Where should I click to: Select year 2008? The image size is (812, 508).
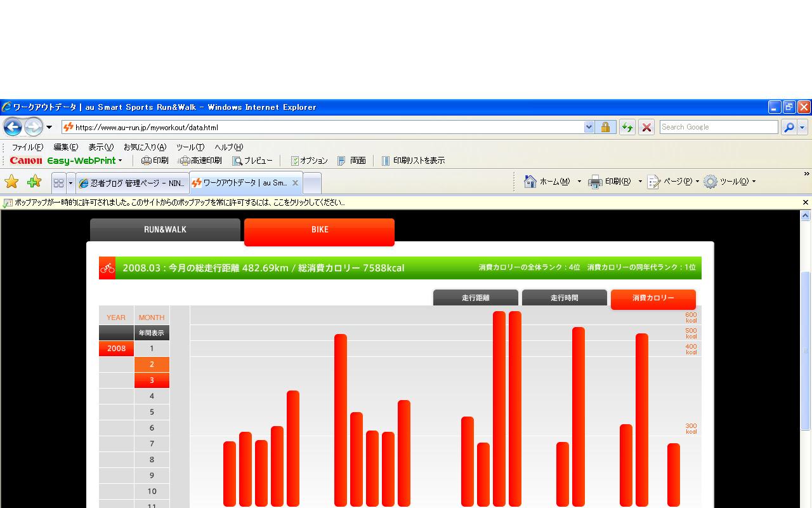[x=116, y=349]
